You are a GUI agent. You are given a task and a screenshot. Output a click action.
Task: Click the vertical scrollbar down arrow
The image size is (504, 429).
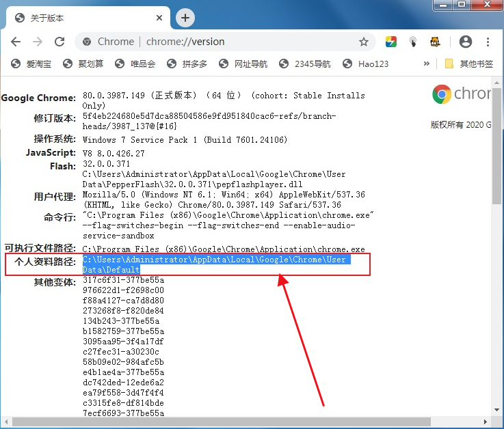[497, 410]
